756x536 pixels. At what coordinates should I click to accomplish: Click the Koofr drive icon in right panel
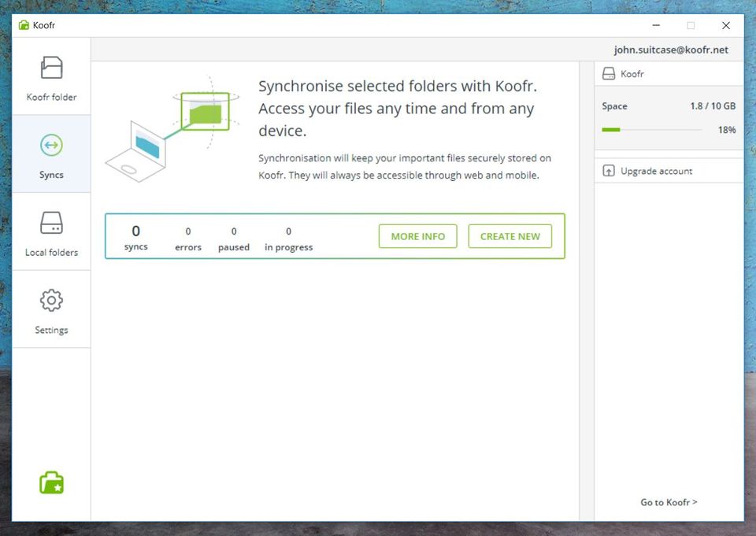(609, 74)
